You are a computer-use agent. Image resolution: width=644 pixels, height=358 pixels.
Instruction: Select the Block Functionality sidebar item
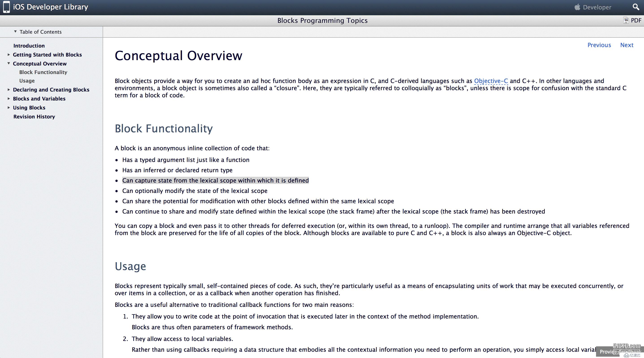coord(43,72)
